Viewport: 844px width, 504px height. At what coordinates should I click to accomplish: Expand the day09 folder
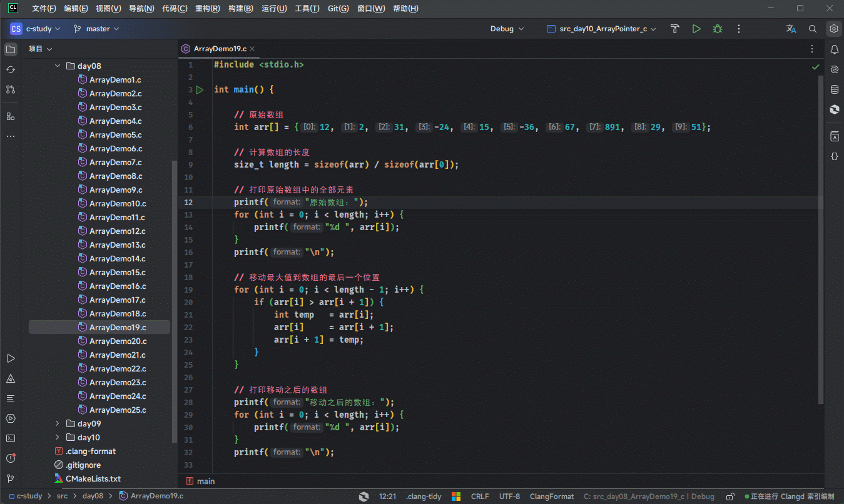pyautogui.click(x=58, y=424)
